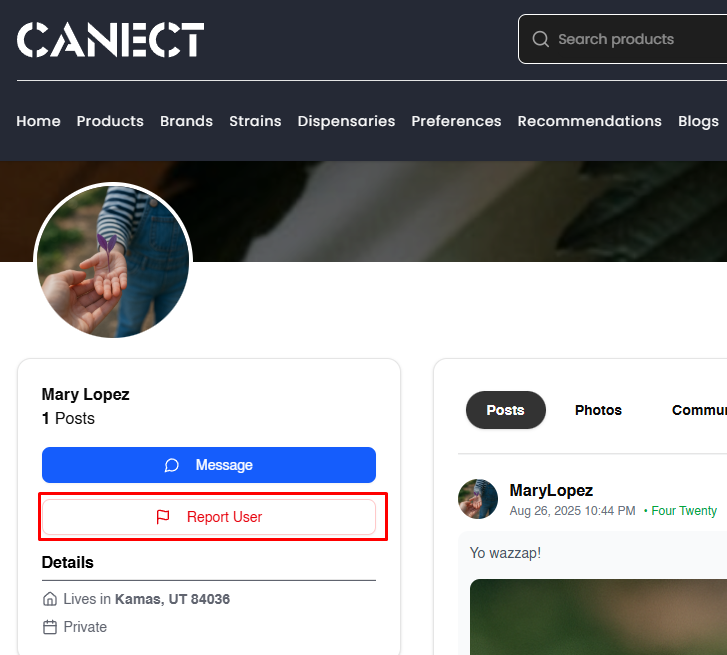Open the MaryLopez post avatar
Viewport: 727px width, 655px height.
pyautogui.click(x=478, y=499)
